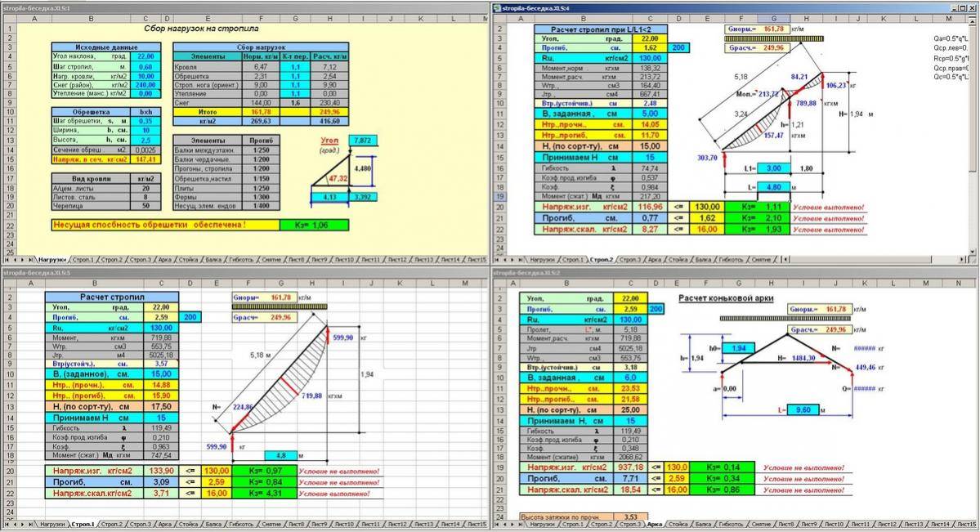Click next-sheet arrow in bottom-left workbook window

pyautogui.click(x=22, y=524)
